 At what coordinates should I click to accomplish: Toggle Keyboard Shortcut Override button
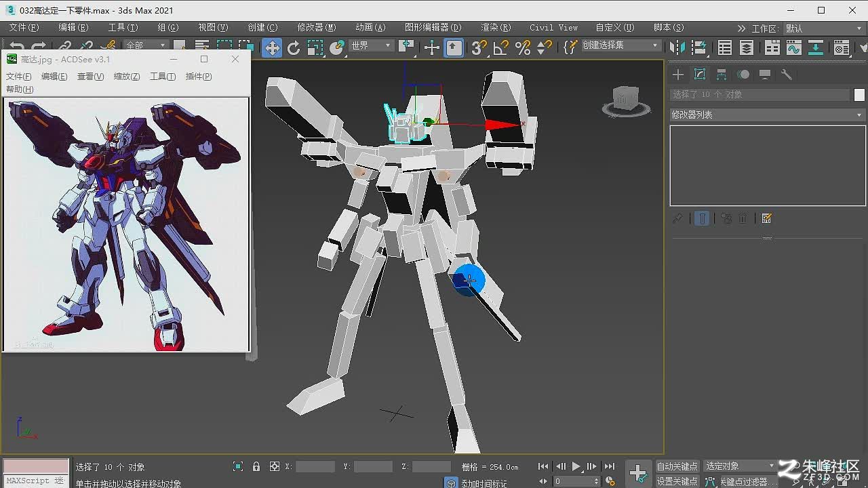[x=454, y=47]
